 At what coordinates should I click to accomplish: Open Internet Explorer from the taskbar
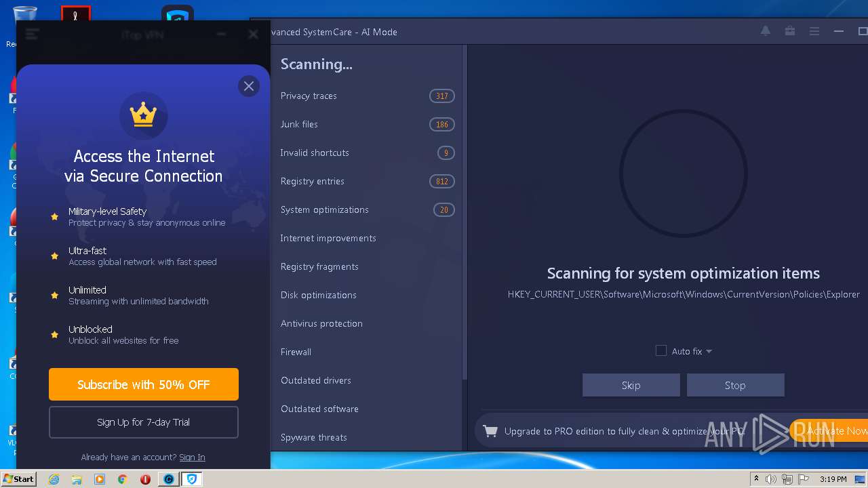coord(54,479)
